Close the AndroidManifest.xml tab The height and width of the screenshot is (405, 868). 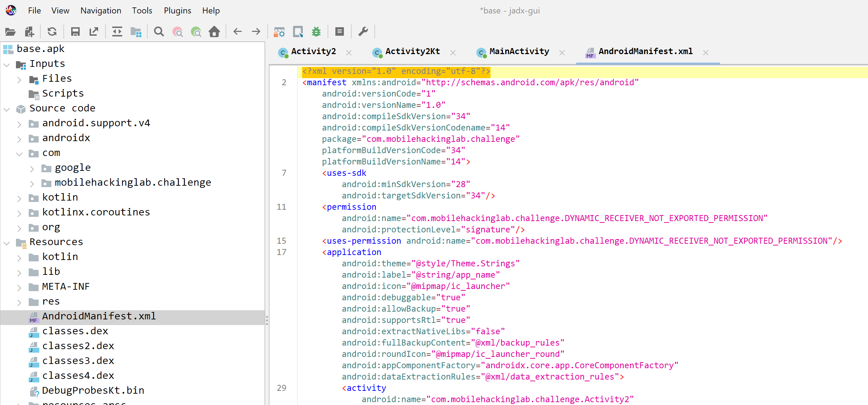[706, 53]
